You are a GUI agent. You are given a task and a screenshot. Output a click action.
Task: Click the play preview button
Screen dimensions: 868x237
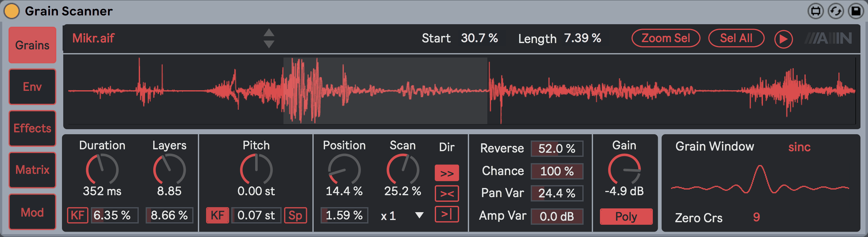783,39
